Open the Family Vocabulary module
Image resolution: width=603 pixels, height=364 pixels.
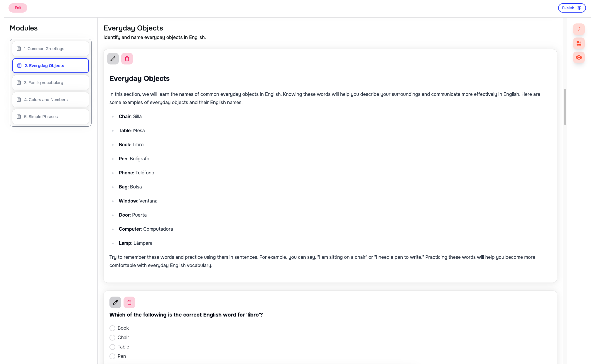point(50,82)
